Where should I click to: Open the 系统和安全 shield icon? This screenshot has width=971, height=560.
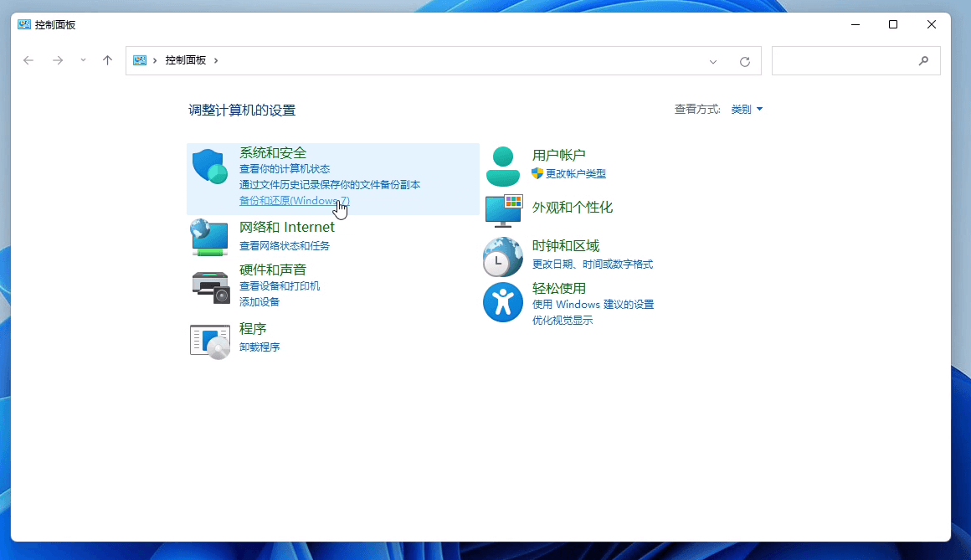pos(210,166)
